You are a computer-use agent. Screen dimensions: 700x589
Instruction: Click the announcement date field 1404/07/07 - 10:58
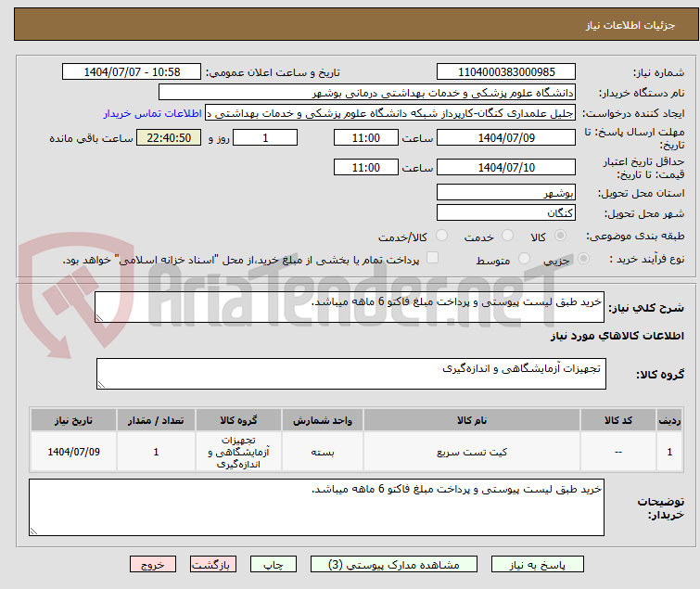(132, 71)
